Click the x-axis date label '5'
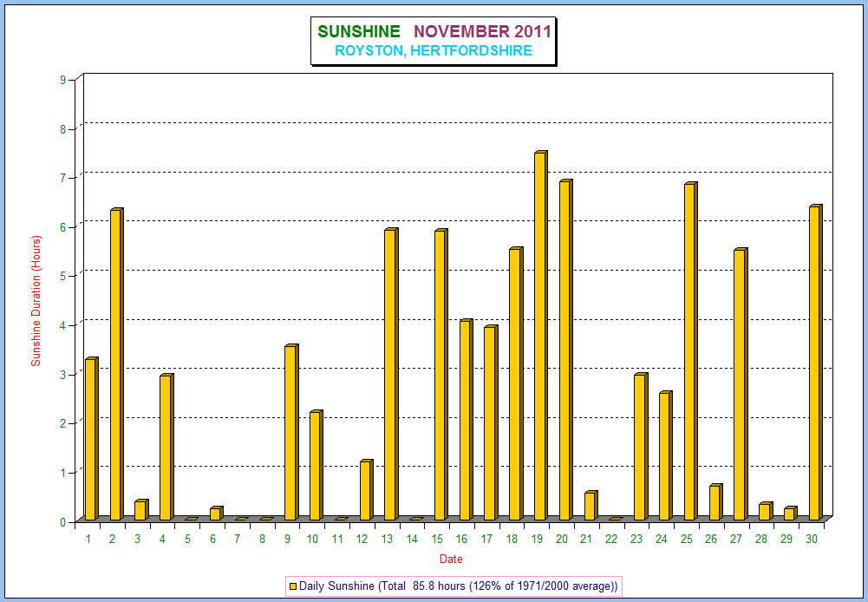The width and height of the screenshot is (868, 602). [x=187, y=539]
